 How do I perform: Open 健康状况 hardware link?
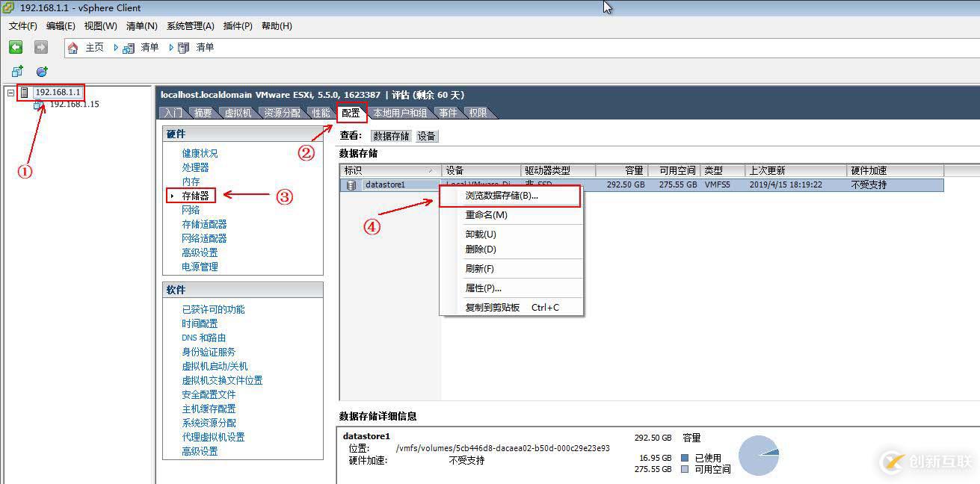tap(200, 153)
